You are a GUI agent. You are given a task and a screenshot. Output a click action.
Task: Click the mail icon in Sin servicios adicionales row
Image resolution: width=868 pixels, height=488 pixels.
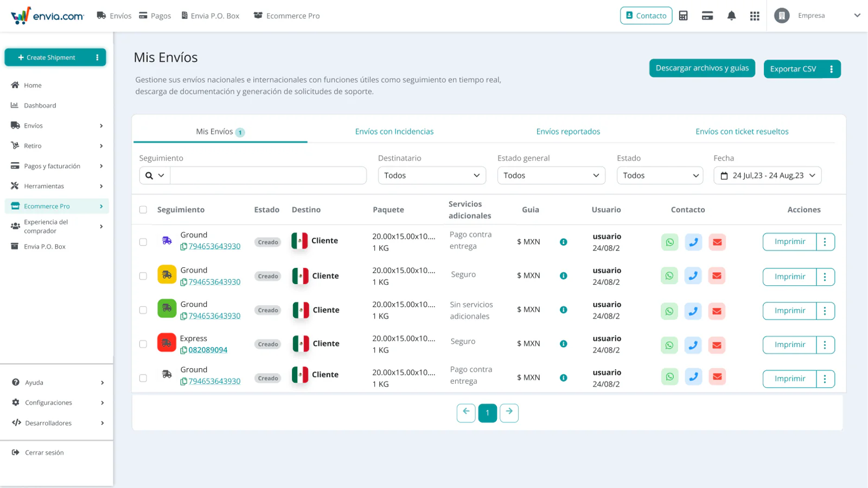tap(717, 311)
